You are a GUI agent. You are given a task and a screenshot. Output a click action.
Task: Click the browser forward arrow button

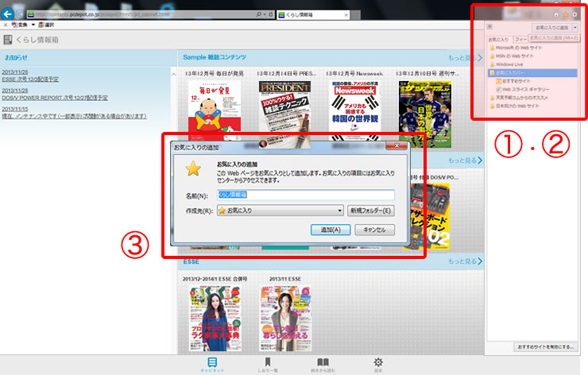point(20,14)
